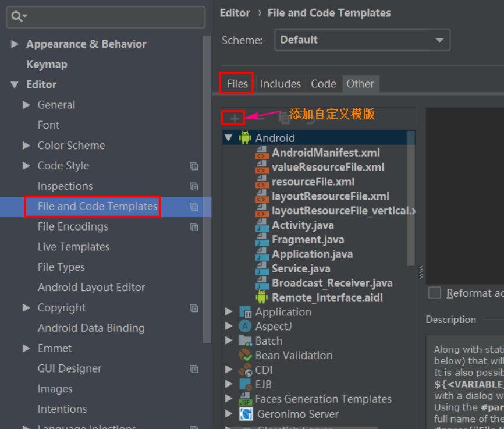Expand the General settings node
This screenshot has height=429, width=504.
pyautogui.click(x=26, y=105)
